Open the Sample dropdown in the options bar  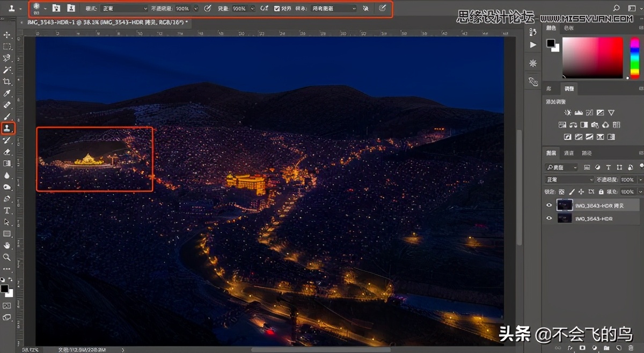tap(333, 8)
